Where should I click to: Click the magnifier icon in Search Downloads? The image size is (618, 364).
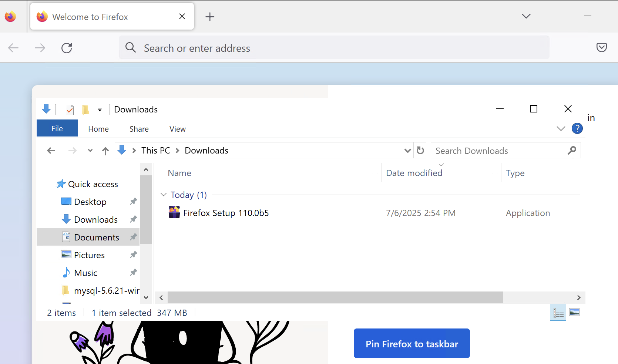click(x=572, y=150)
